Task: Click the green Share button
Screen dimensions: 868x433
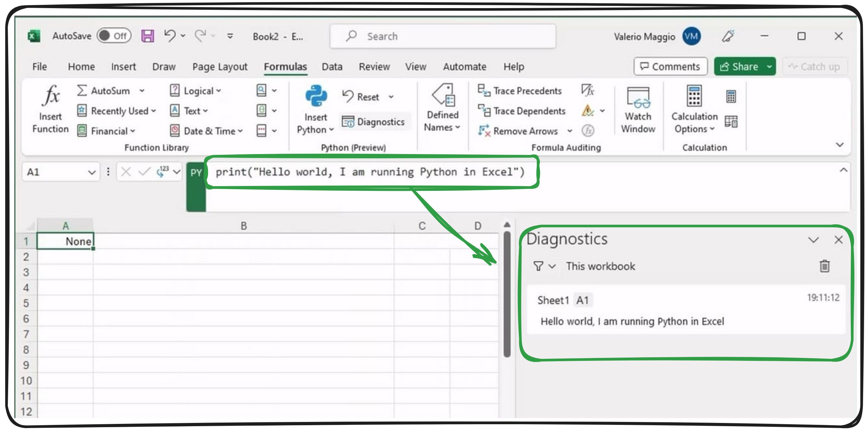Action: click(x=739, y=67)
